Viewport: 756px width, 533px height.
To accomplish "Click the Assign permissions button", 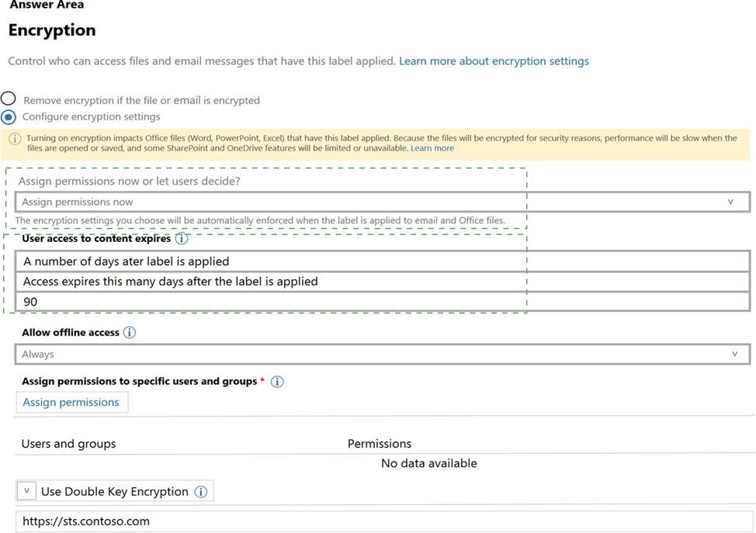I will [x=71, y=402].
